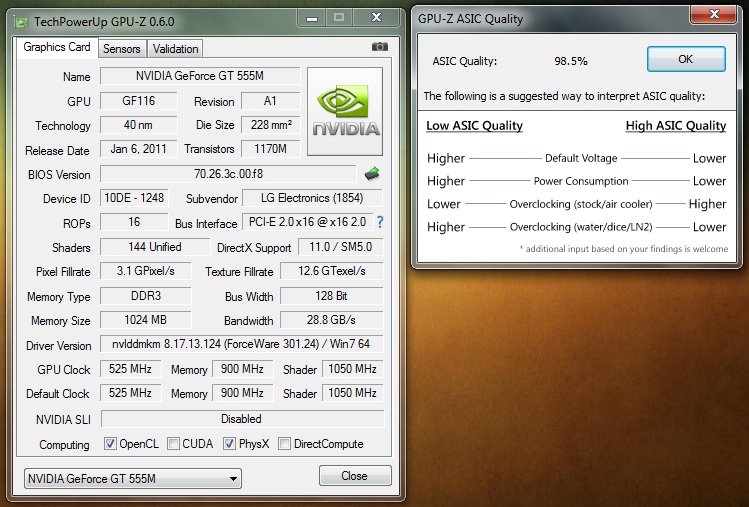Click the Subvendor field LG Electronics (1854)
The height and width of the screenshot is (507, 749).
coord(312,198)
